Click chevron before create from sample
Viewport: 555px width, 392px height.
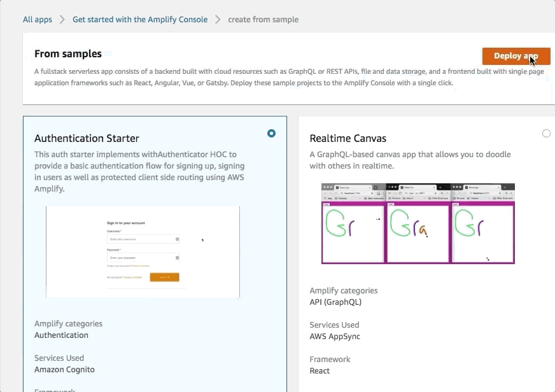point(218,19)
